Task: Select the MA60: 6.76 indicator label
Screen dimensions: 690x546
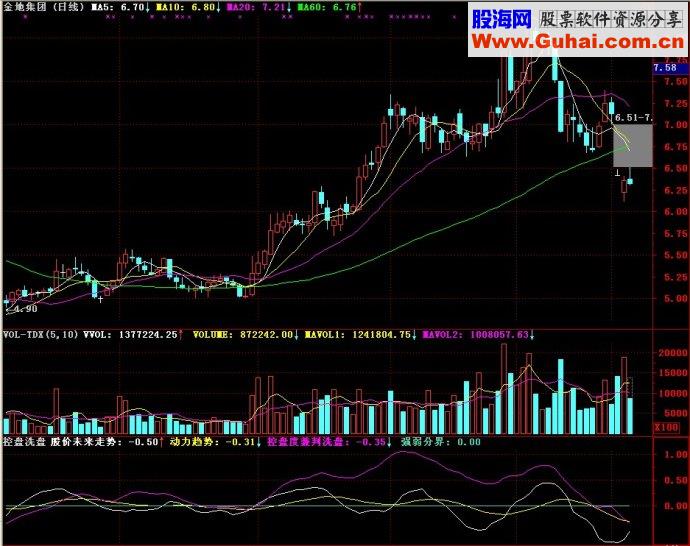Action: pos(330,7)
